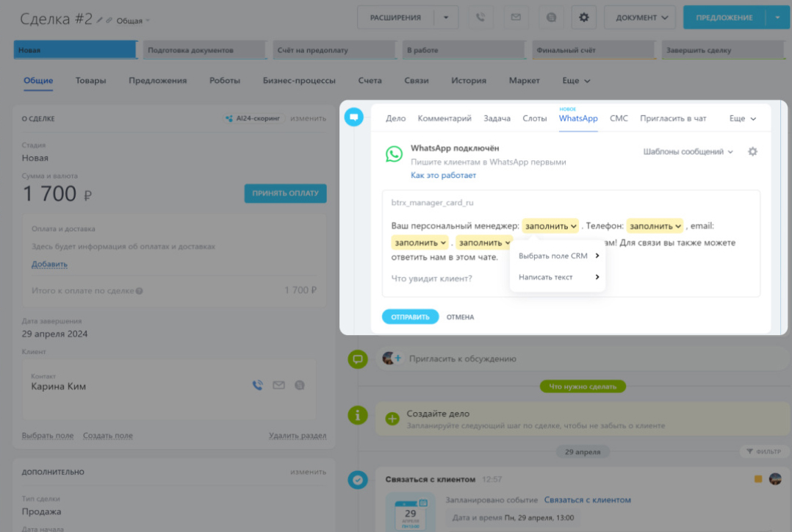Click the email envelope icon in the top toolbar
Screen dimensions: 792x532
(516, 18)
